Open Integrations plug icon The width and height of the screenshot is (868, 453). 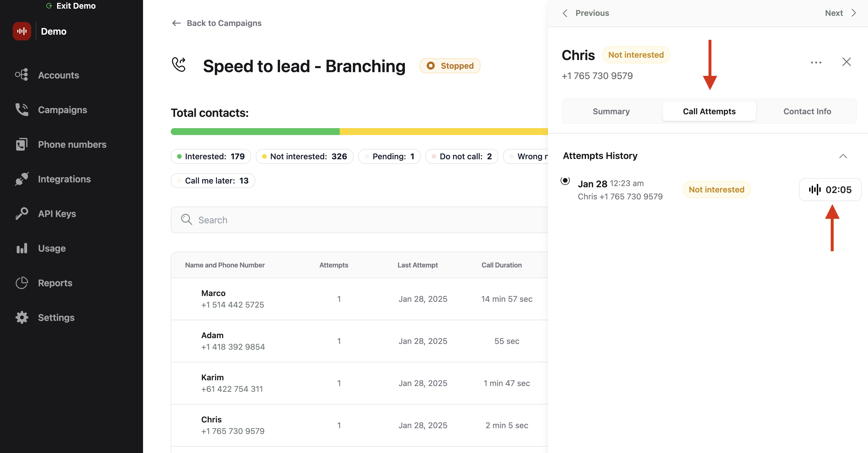22,179
